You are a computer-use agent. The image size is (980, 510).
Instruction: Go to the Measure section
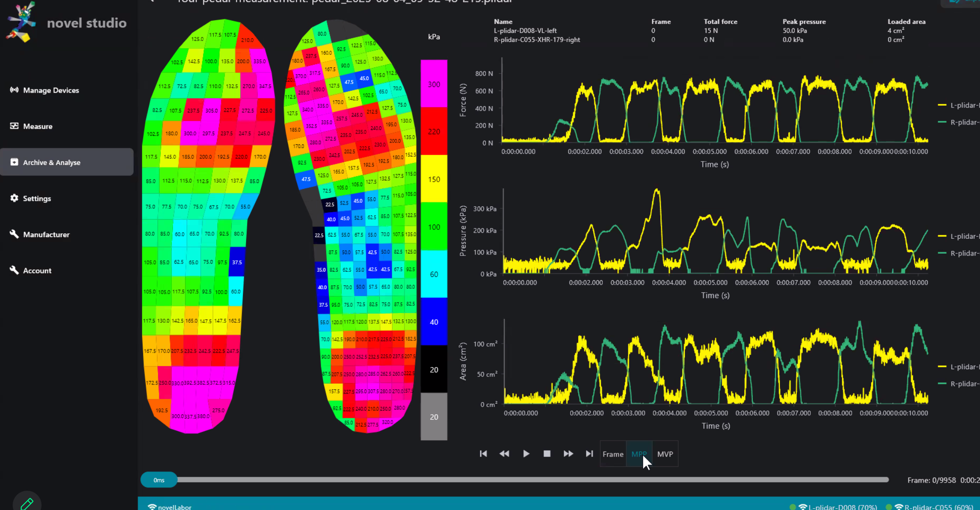tap(38, 126)
